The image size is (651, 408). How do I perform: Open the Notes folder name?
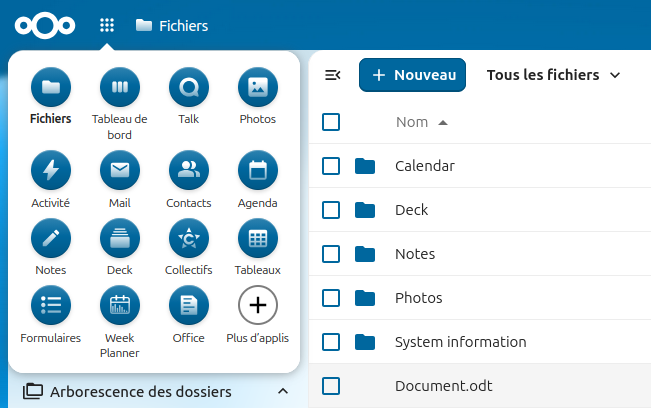coord(415,254)
